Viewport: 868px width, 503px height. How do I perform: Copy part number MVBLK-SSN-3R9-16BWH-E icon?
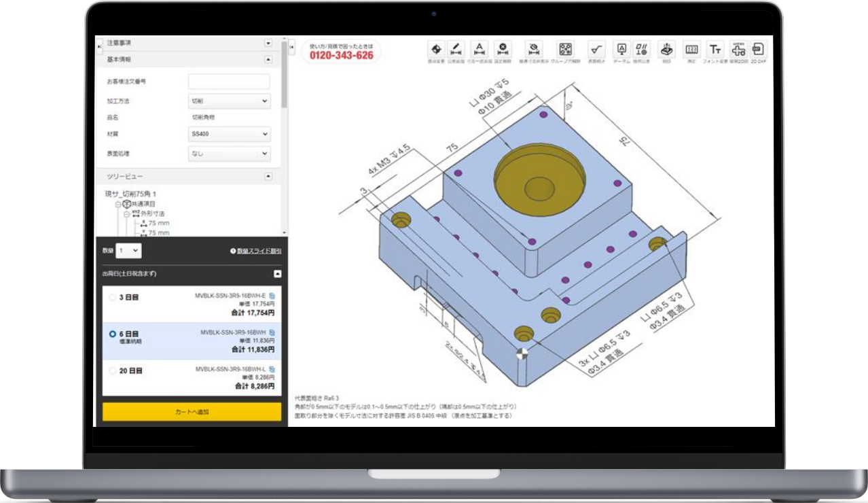(x=272, y=296)
